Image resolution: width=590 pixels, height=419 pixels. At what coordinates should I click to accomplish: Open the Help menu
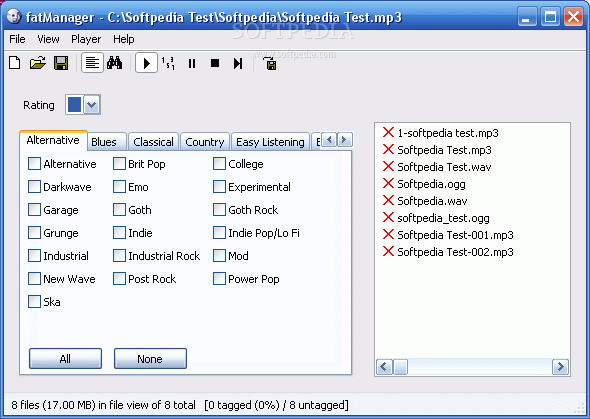tap(124, 39)
